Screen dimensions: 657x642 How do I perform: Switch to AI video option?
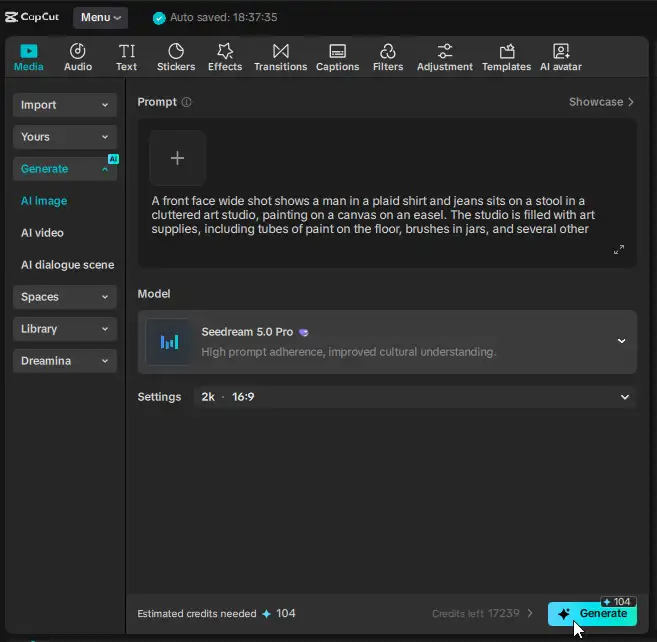42,233
